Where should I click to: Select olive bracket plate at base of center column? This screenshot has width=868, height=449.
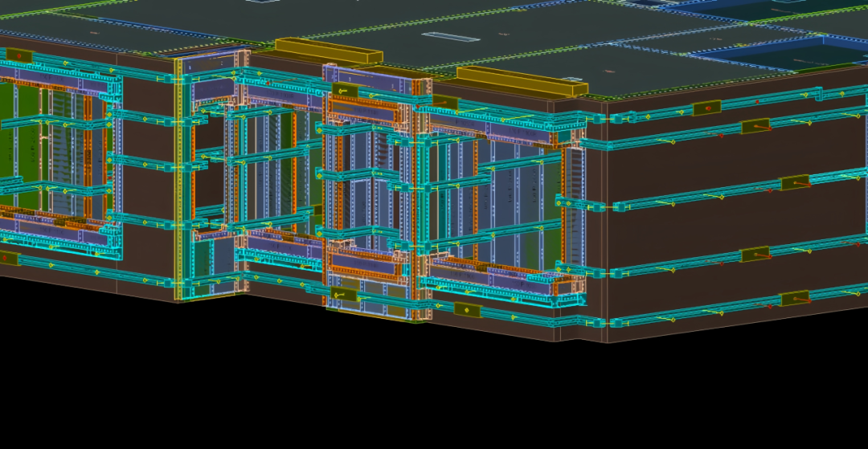coord(345,295)
